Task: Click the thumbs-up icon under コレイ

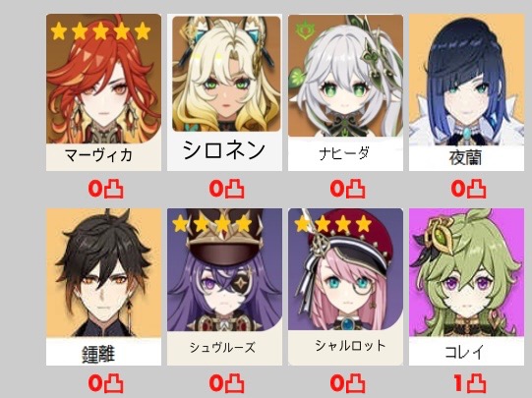Action: click(476, 383)
